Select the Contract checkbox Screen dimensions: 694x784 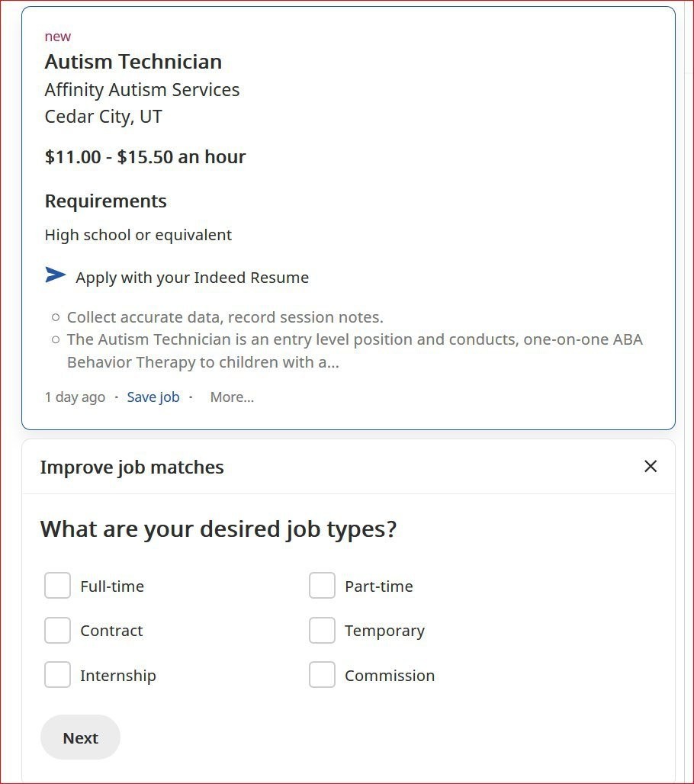[x=57, y=630]
